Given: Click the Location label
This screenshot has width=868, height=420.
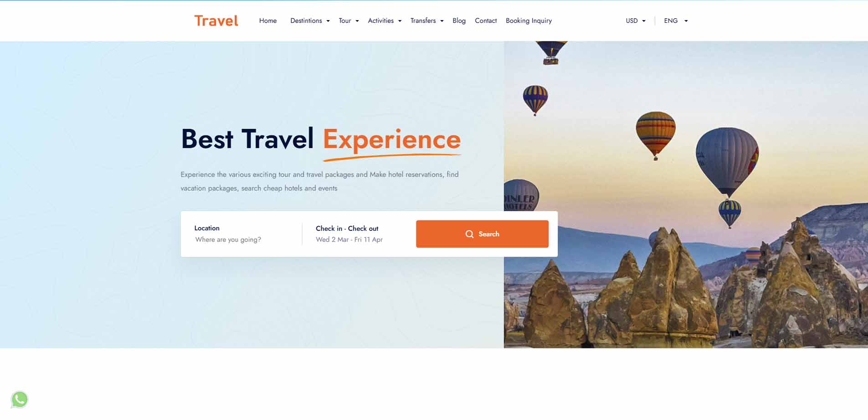Looking at the screenshot, I should tap(207, 228).
